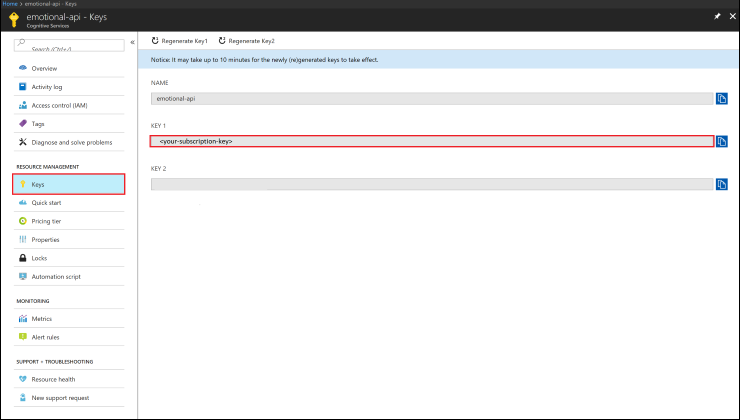
Task: Click the green Pricing tier icon
Action: pos(23,221)
